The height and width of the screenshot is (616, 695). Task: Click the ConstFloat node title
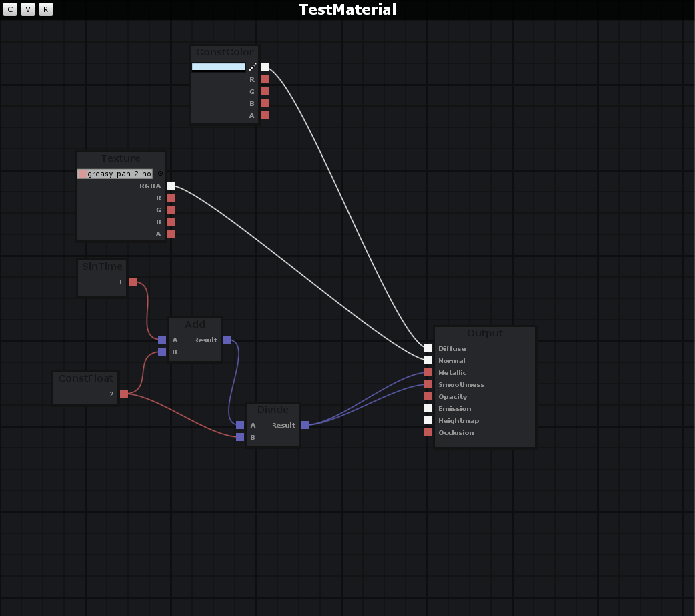coord(86,378)
